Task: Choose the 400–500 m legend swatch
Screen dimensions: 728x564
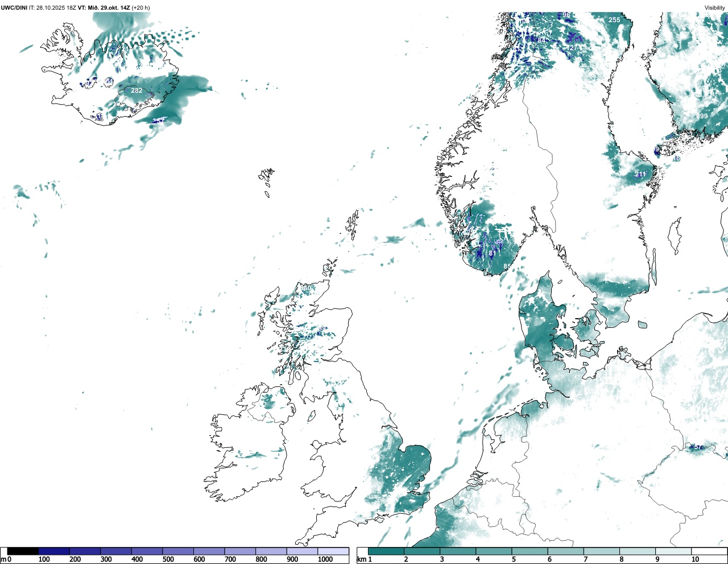Action: 147,551
